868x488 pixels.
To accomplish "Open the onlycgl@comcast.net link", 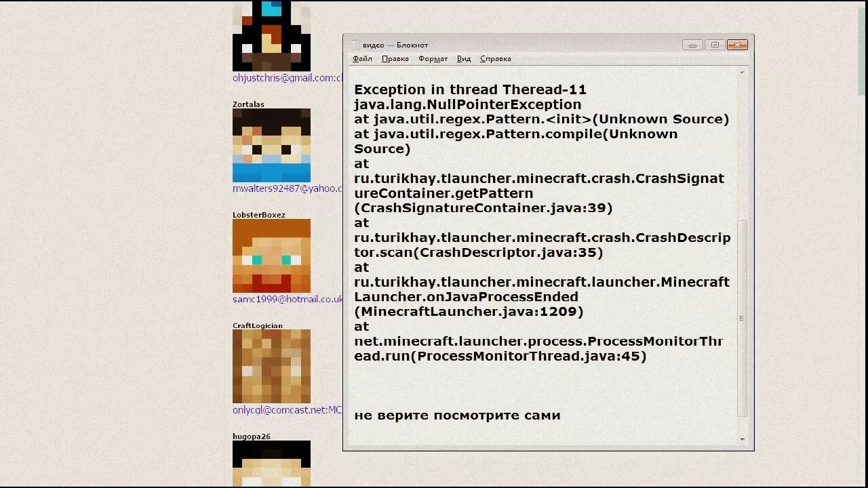I will coord(288,410).
